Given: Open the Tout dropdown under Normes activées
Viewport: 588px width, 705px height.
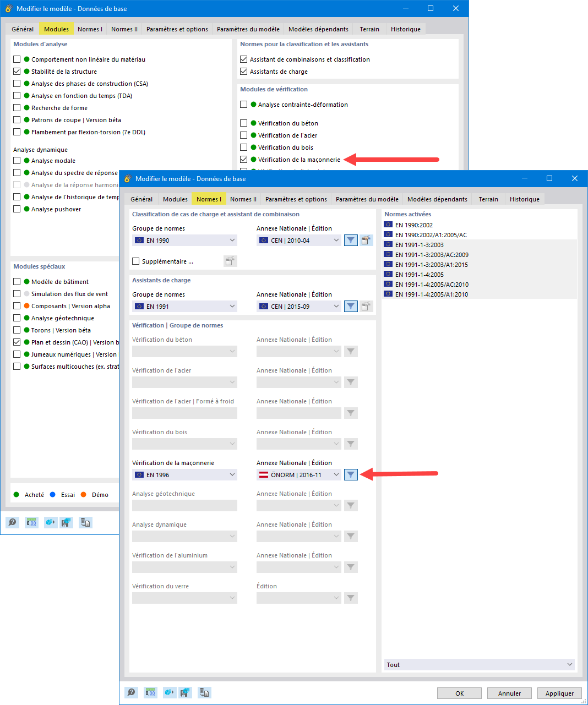Looking at the screenshot, I should coord(479,665).
